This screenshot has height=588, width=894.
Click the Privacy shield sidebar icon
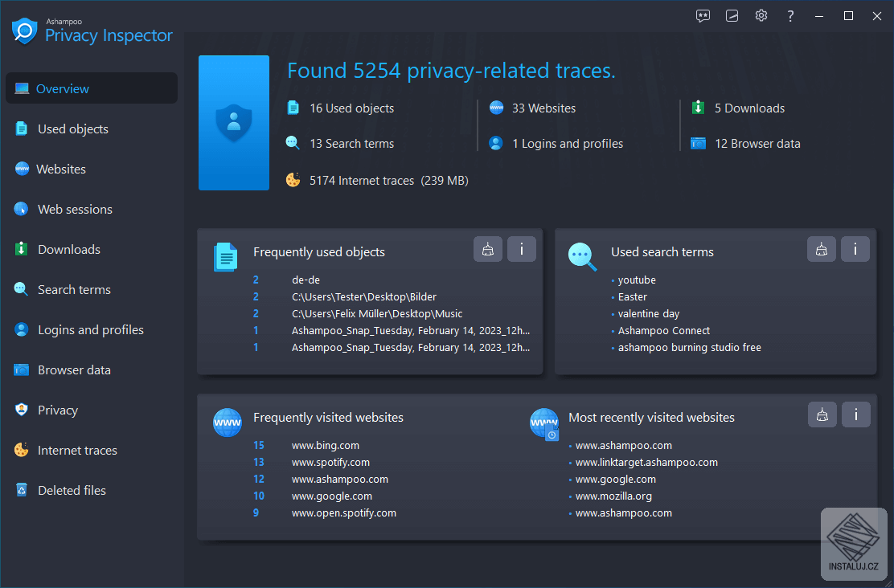point(22,410)
